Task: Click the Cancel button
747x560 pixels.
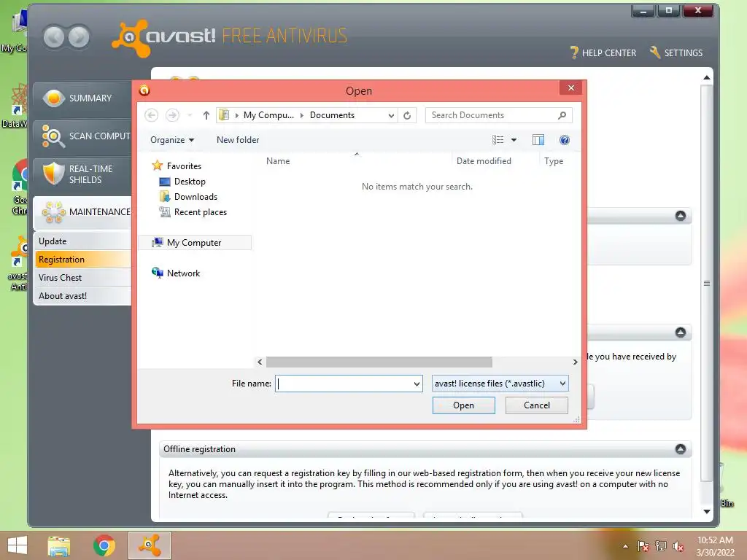Action: pos(536,405)
